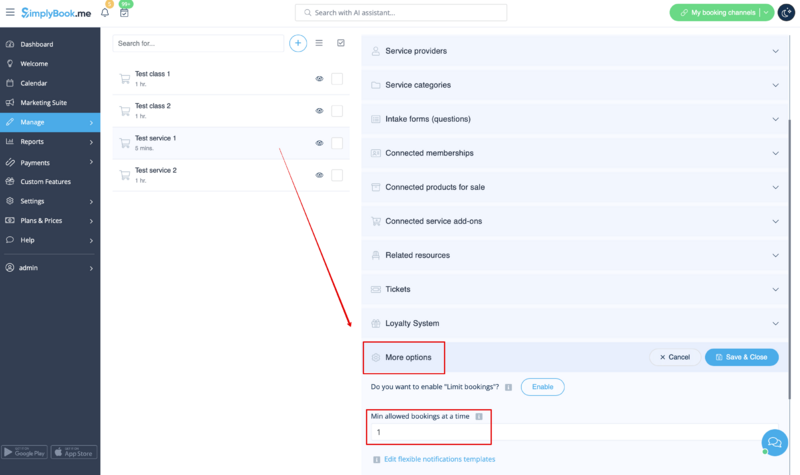800x475 pixels.
Task: Expand Connected service add-ons chevron
Action: pyautogui.click(x=776, y=221)
